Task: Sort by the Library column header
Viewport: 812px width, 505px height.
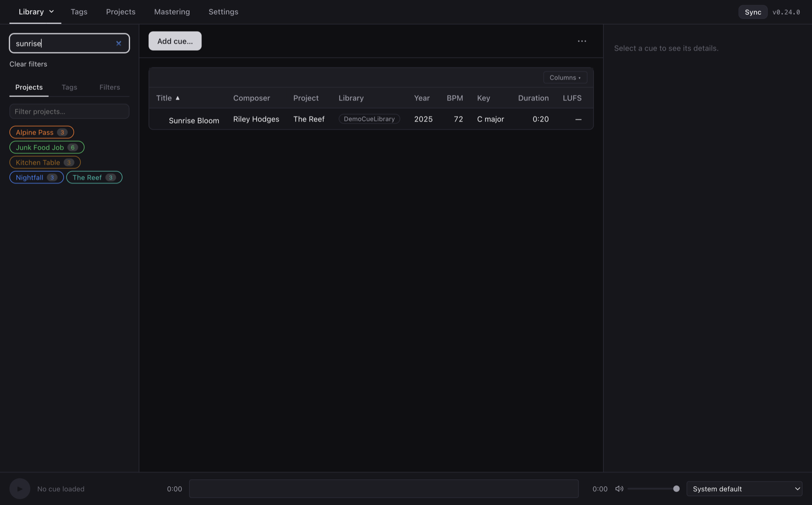Action: pyautogui.click(x=351, y=98)
